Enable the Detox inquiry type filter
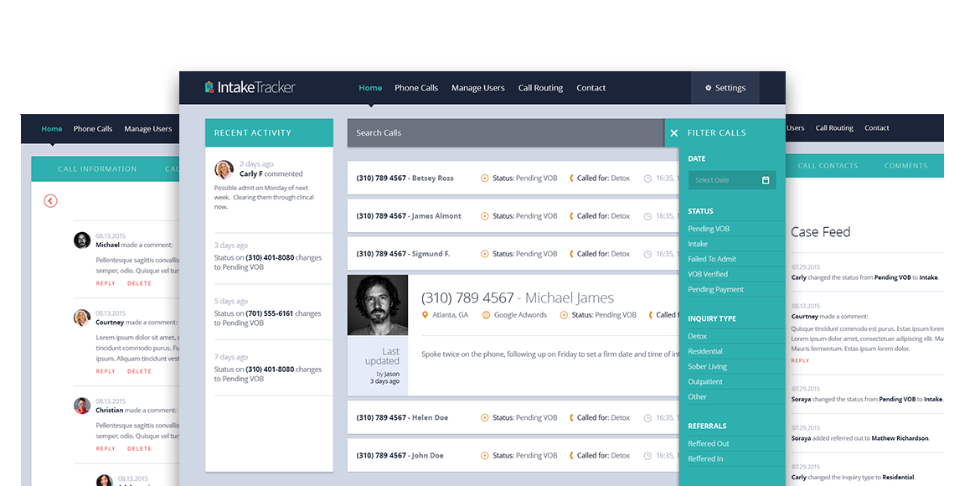The image size is (980, 486). pos(696,335)
